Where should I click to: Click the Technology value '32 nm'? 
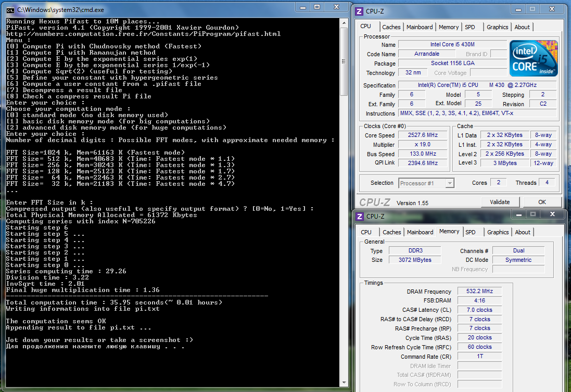413,73
